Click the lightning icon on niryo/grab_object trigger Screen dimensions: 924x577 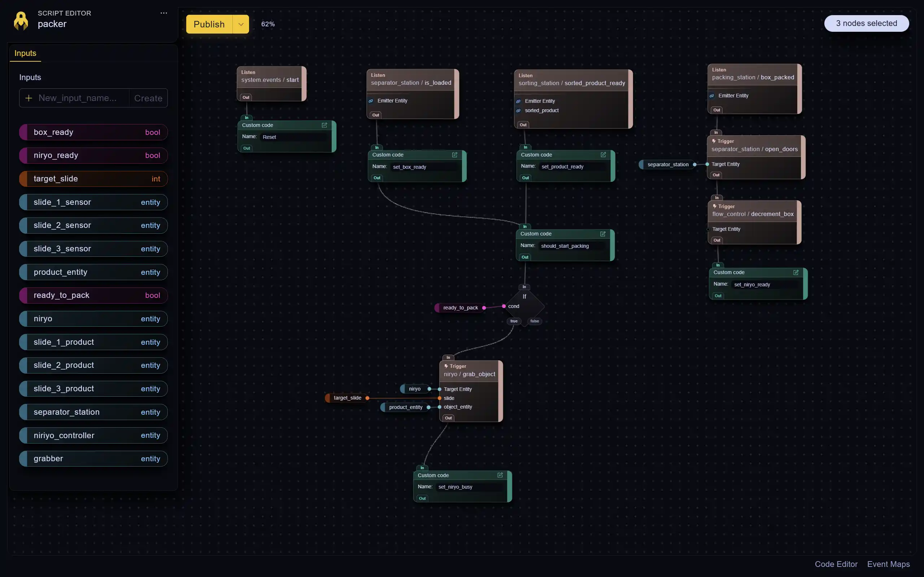446,366
